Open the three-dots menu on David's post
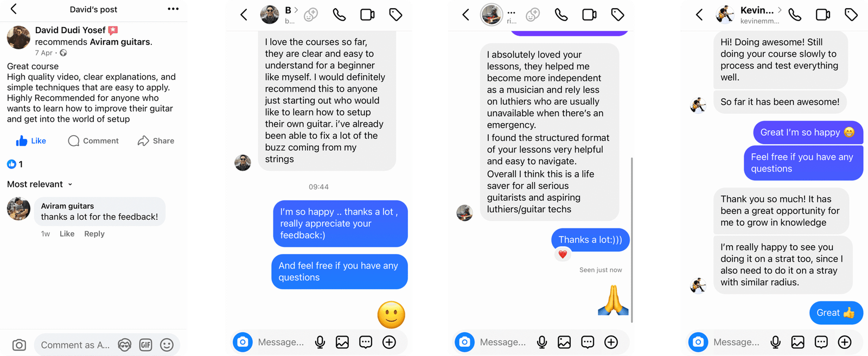868x356 pixels. click(x=173, y=9)
